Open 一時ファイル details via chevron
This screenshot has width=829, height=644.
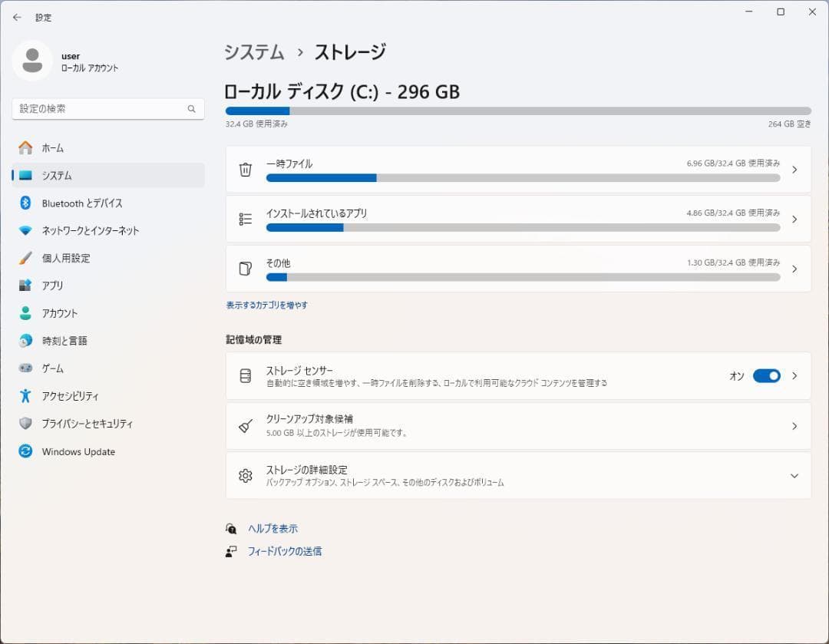click(x=794, y=170)
